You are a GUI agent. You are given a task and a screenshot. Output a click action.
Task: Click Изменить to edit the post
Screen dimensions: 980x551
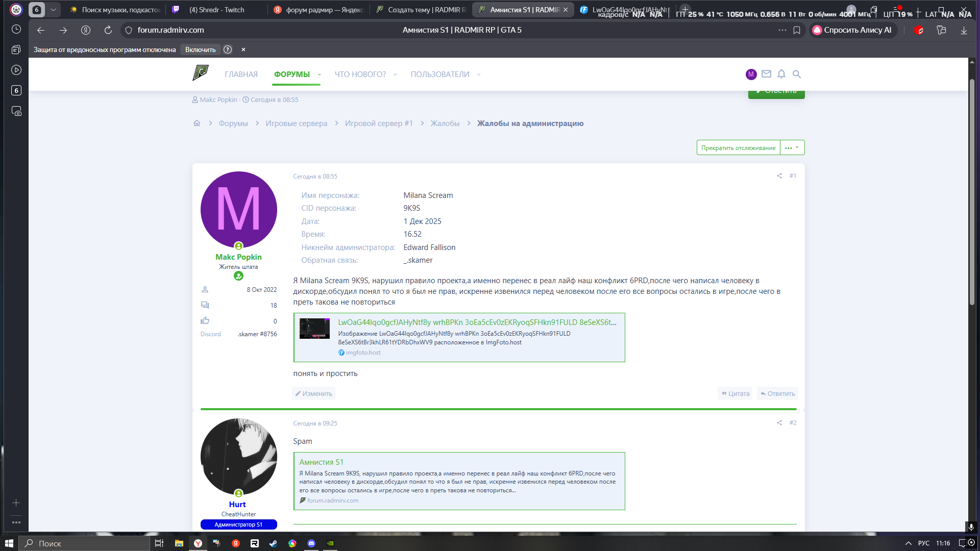click(x=313, y=393)
